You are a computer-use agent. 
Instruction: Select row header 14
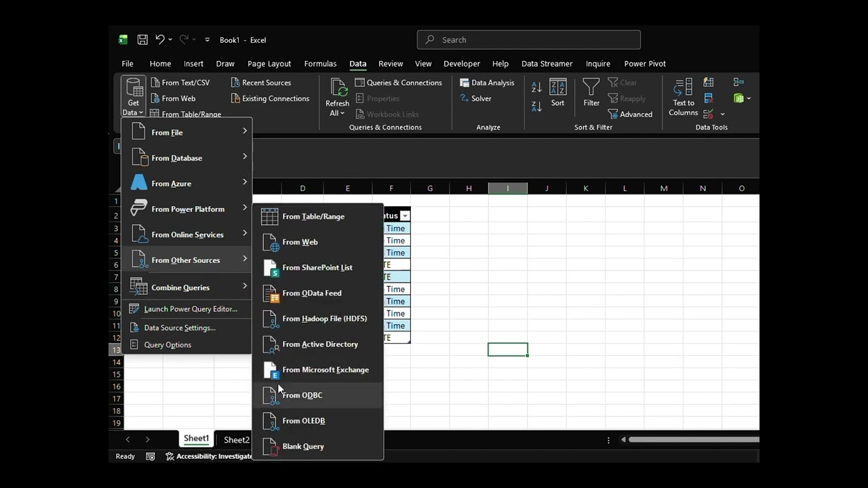point(116,362)
